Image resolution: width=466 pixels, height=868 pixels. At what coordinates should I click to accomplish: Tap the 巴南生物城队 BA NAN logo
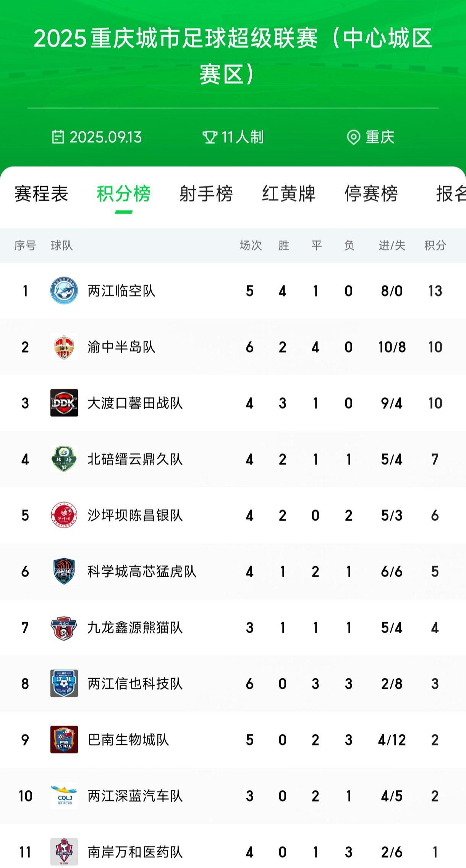(x=64, y=740)
